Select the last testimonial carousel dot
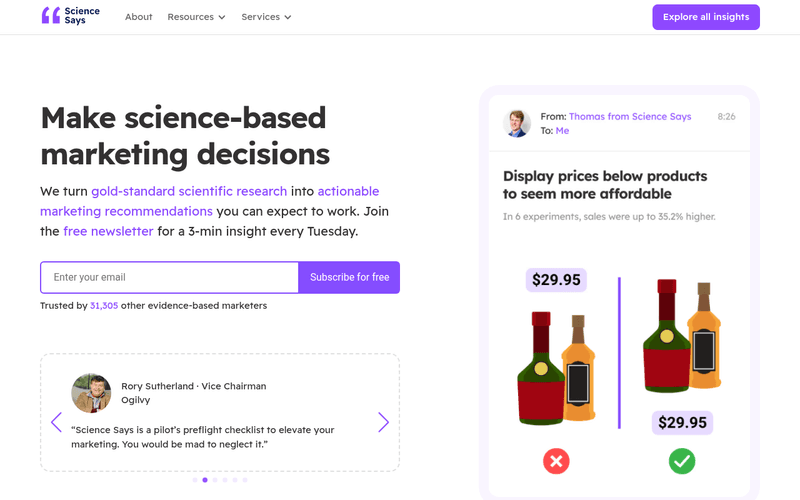The width and height of the screenshot is (800, 500). pos(245,480)
